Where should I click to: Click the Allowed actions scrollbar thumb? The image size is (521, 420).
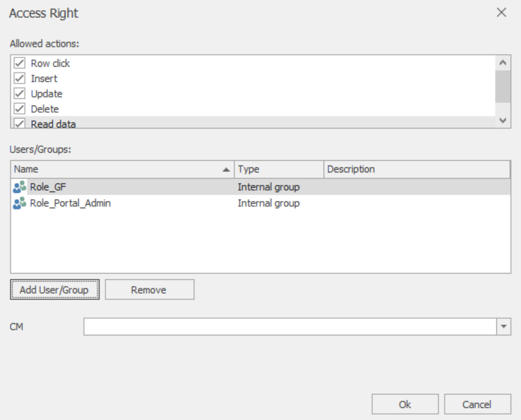[503, 86]
